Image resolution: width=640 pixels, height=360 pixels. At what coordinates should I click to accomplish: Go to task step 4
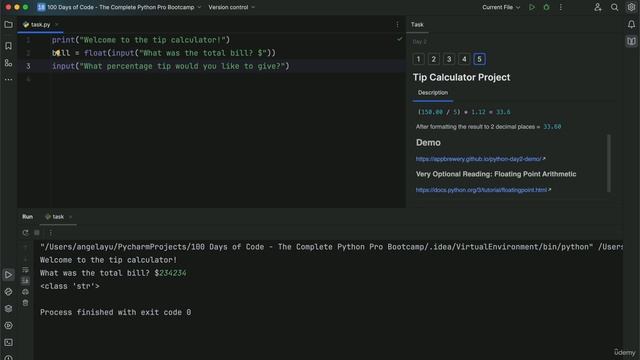464,59
